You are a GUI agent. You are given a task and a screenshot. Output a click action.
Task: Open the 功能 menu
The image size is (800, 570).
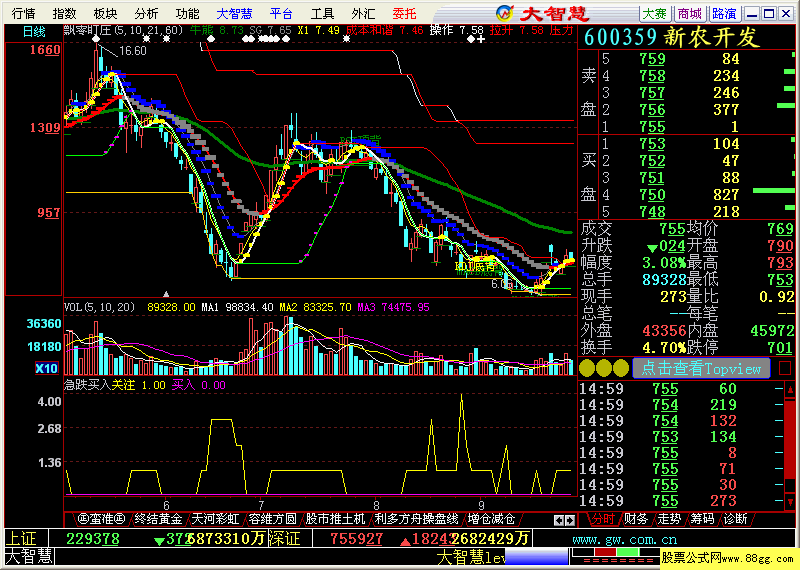coord(187,13)
